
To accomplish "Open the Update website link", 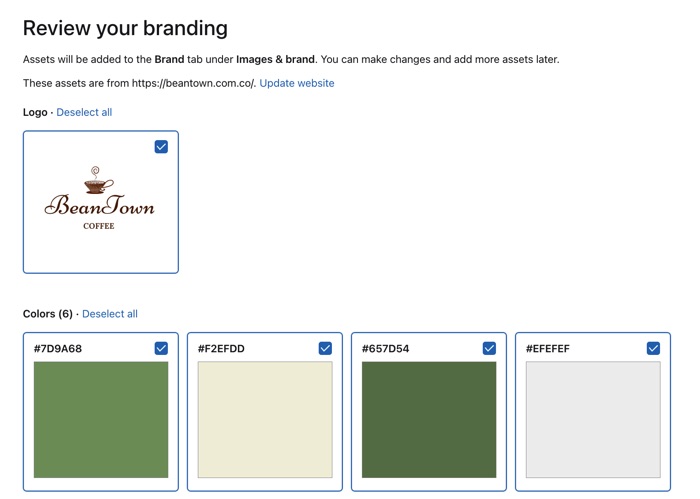I will click(x=296, y=83).
